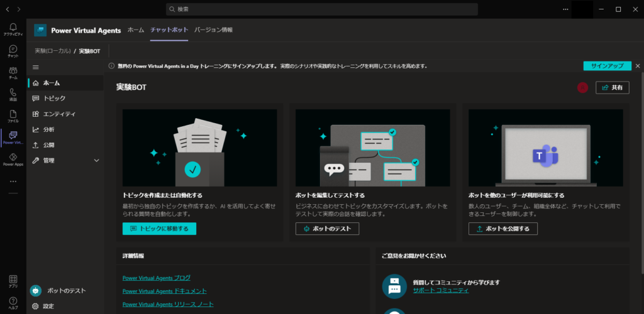Click the red user avatar icon

[582, 87]
